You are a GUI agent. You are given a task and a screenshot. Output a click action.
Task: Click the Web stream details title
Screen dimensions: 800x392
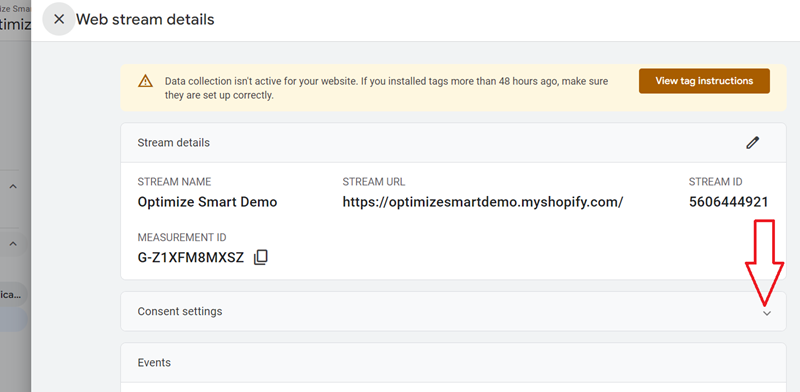[x=145, y=19]
